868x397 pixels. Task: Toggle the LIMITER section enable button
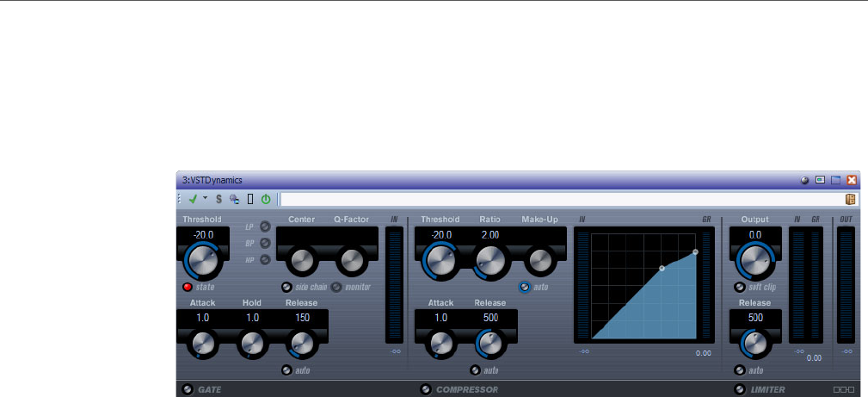740,389
